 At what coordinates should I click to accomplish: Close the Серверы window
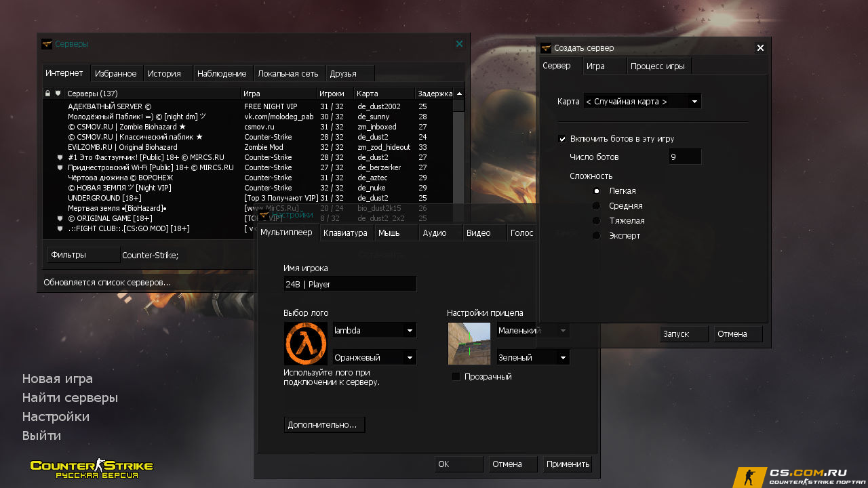tap(459, 44)
